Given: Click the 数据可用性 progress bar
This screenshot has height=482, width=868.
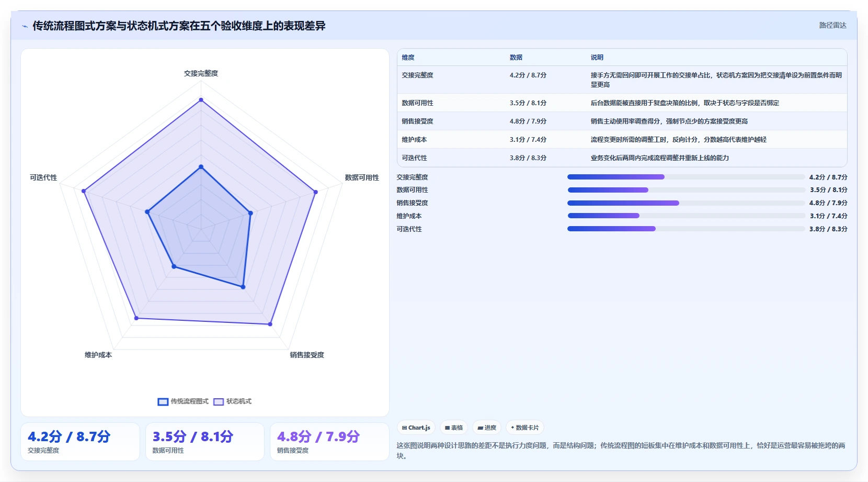Looking at the screenshot, I should pos(686,190).
